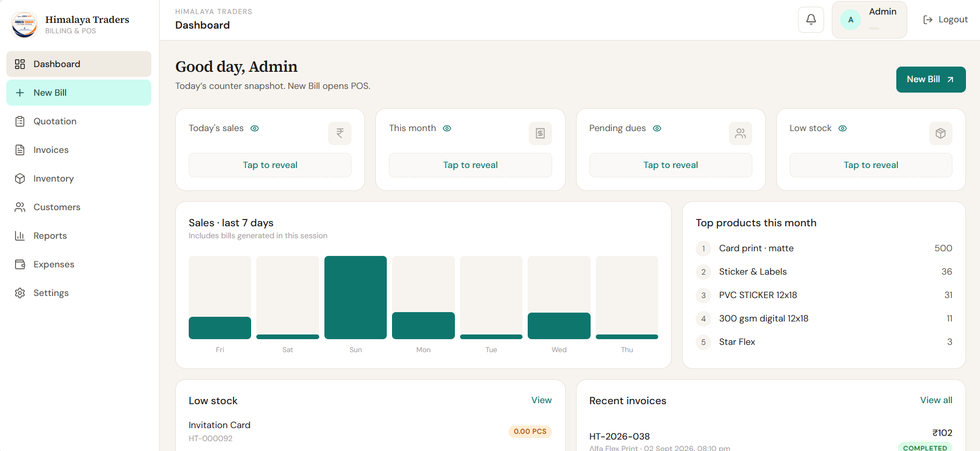Click the 'Good day, Admin' heading
The width and height of the screenshot is (980, 451).
coord(237,67)
